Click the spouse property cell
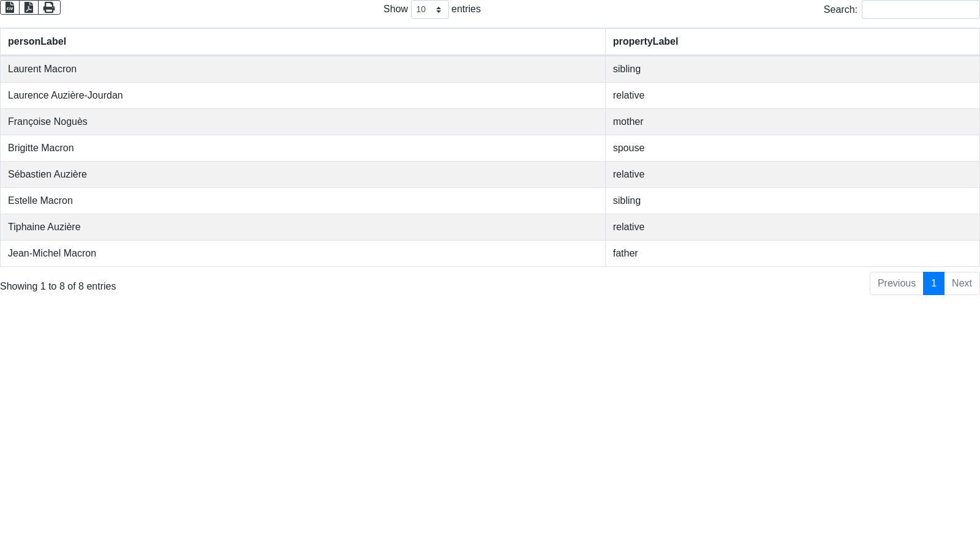Viewport: 980px width, 551px height. coord(628,148)
